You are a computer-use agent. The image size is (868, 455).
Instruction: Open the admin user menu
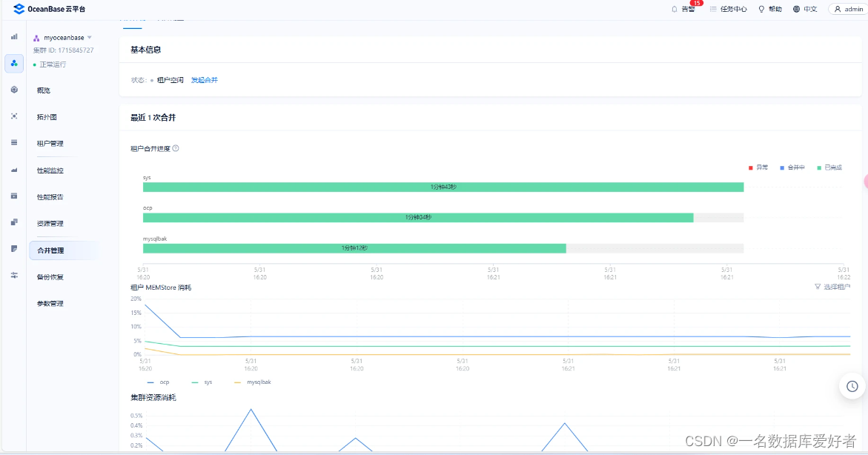tap(848, 9)
